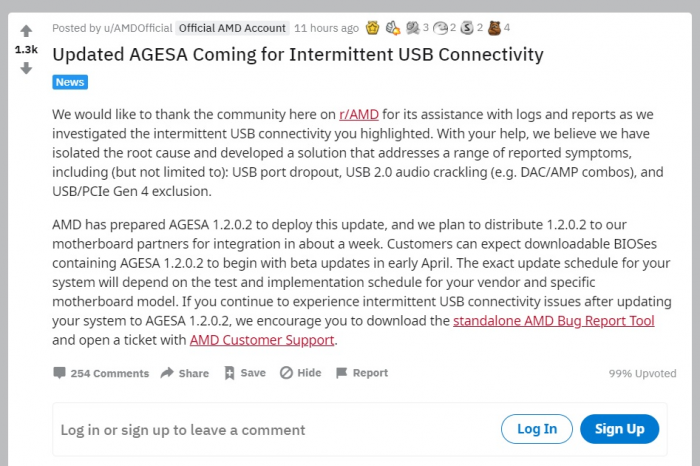Save the post with bookmark icon
Viewport: 700px width, 466px height.
point(245,373)
